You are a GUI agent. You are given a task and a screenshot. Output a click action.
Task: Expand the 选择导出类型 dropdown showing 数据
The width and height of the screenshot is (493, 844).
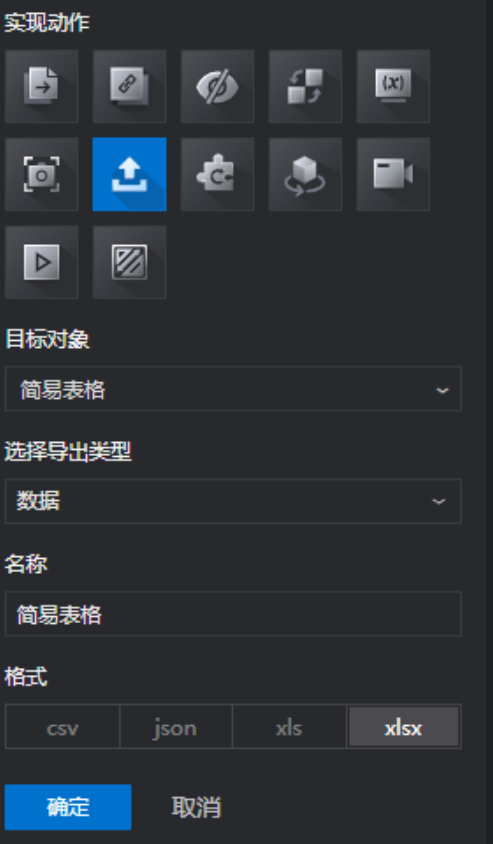tap(233, 501)
